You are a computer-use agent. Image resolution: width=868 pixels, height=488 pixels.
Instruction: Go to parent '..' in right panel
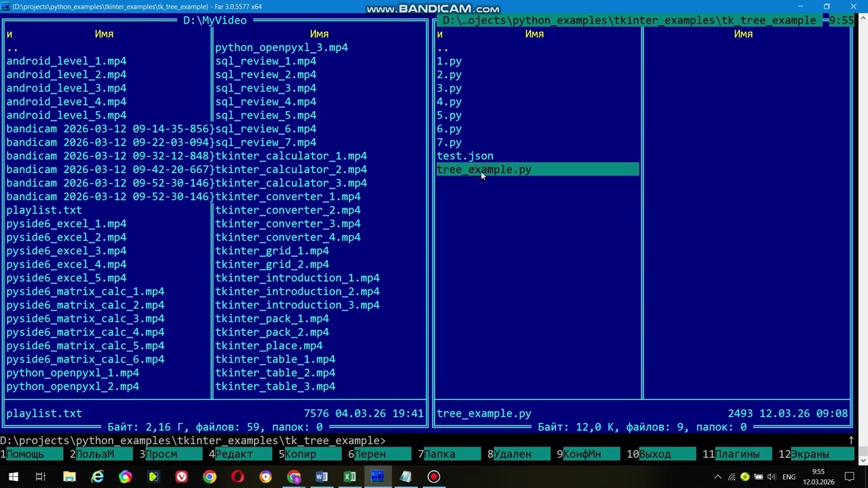(442, 47)
